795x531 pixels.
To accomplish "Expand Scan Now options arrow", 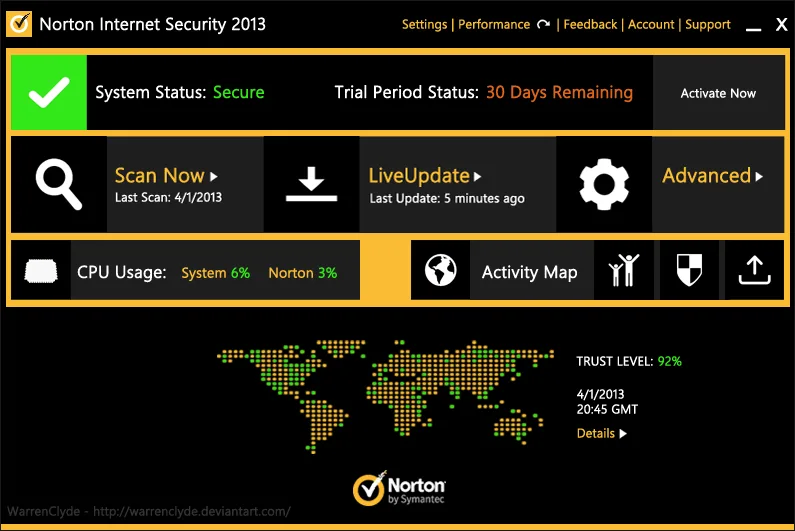I will [x=214, y=176].
